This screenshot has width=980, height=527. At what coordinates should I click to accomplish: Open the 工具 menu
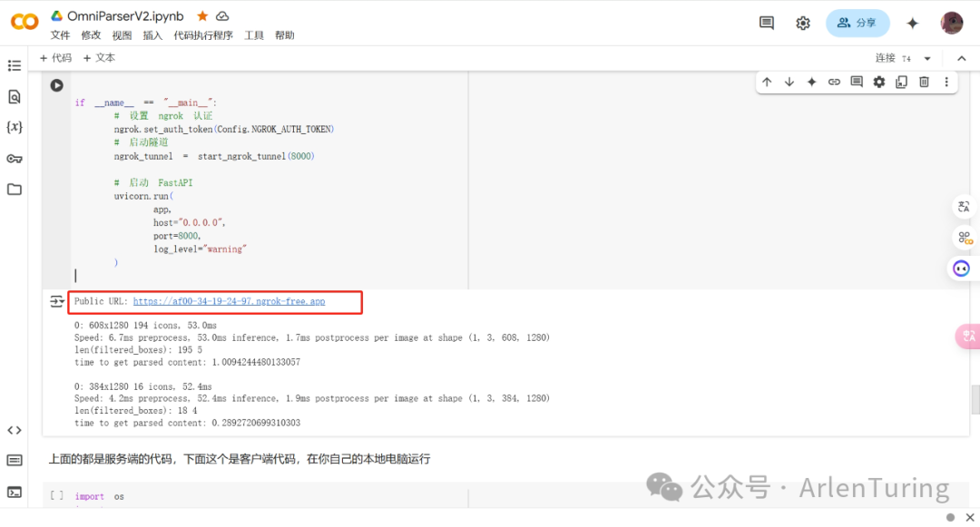click(254, 35)
